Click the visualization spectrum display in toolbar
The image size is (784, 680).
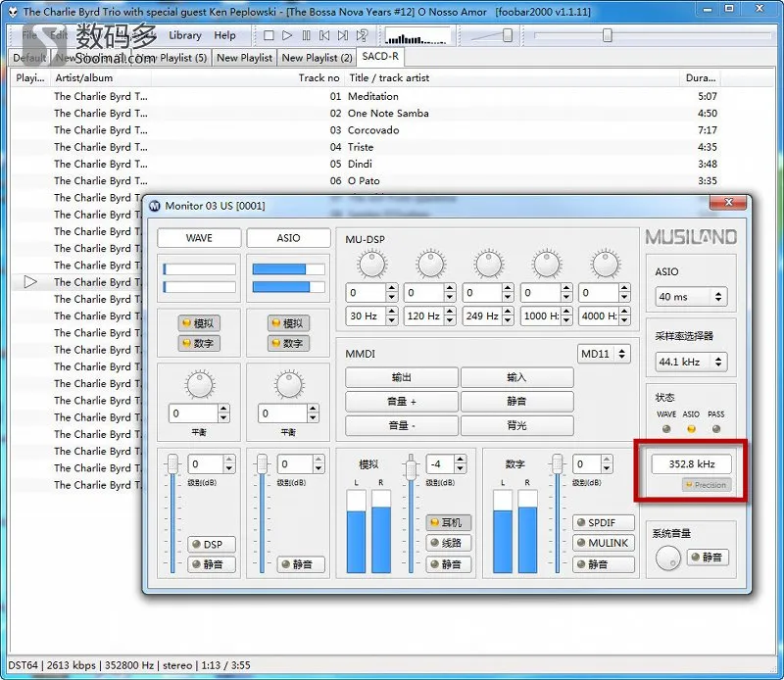pyautogui.click(x=416, y=36)
